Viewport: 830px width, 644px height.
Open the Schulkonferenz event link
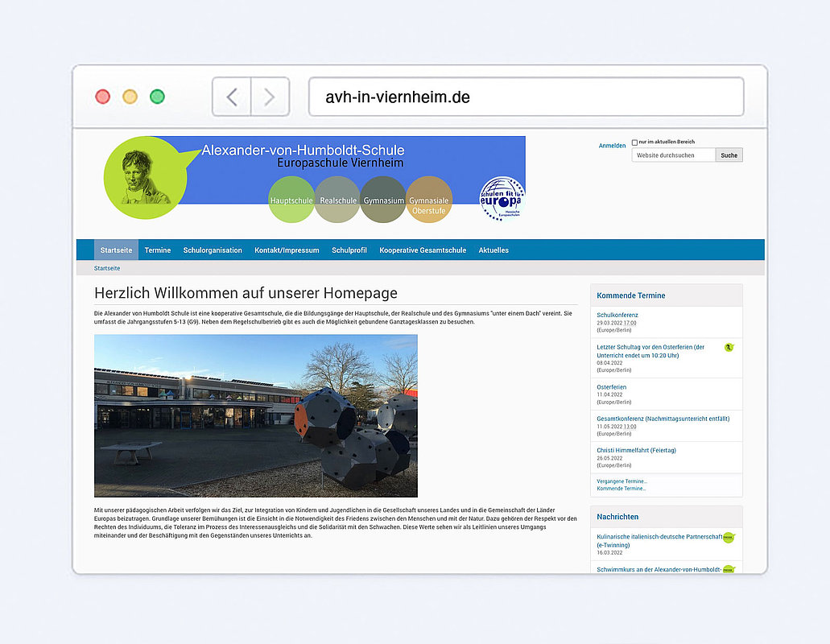point(617,315)
